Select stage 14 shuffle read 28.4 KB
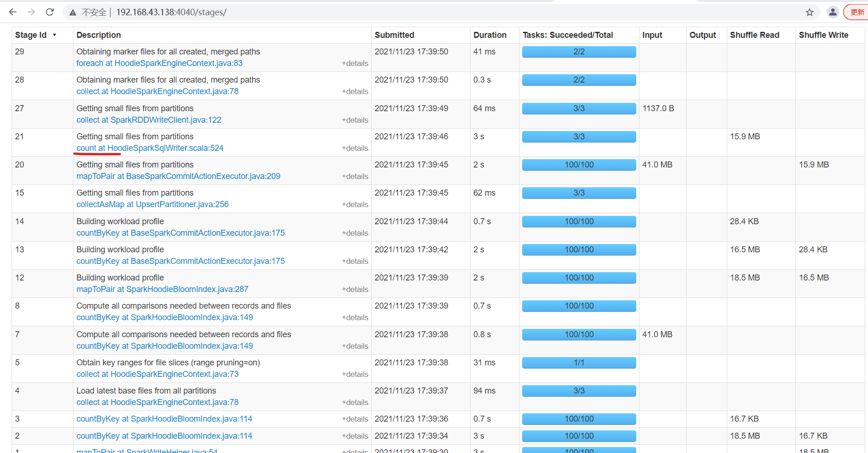This screenshot has height=453, width=868. (x=744, y=221)
